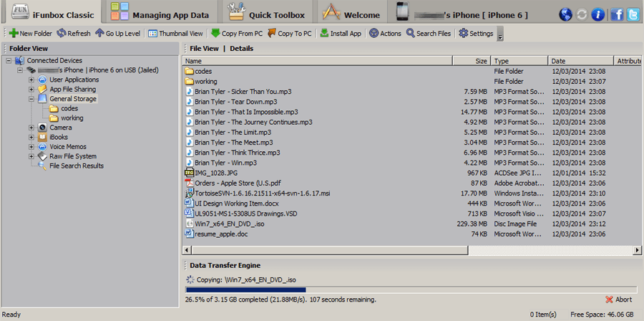Screen dimensions: 644x321
Task: Expand the Camera tree node
Action: coord(31,128)
